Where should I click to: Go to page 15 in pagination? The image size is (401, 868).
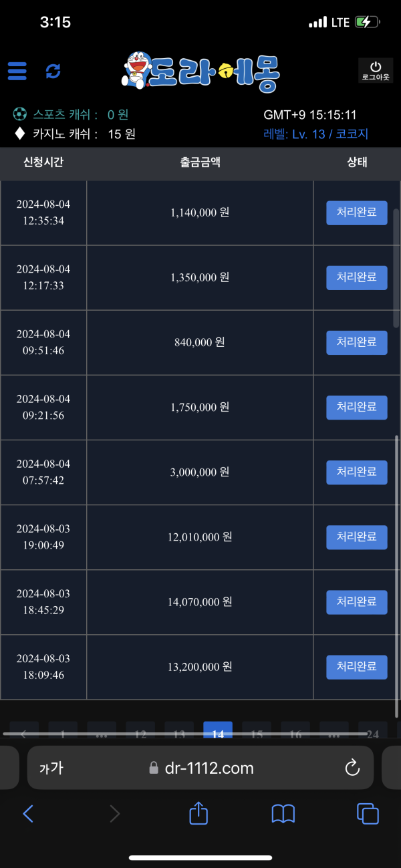(x=257, y=731)
